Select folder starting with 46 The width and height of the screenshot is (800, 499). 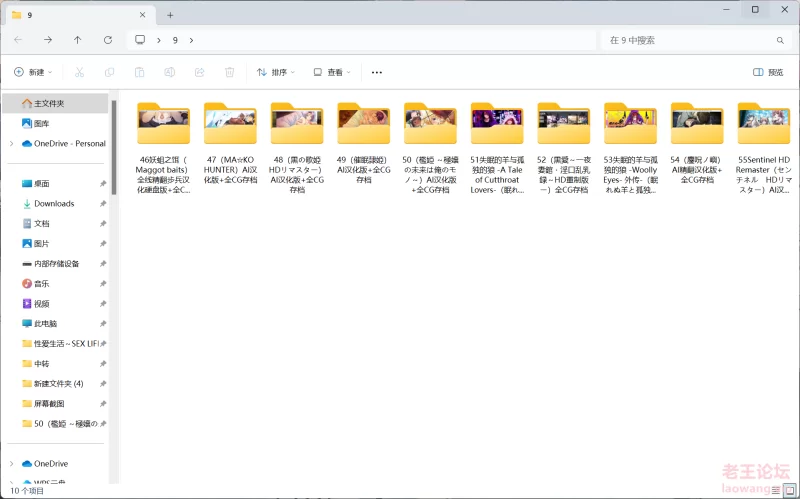tap(163, 148)
